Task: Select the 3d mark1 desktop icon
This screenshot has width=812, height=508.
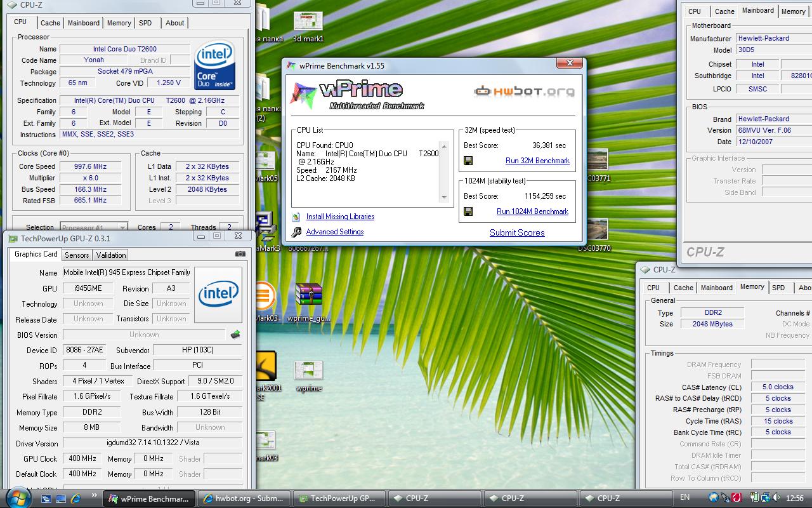Action: tap(308, 27)
